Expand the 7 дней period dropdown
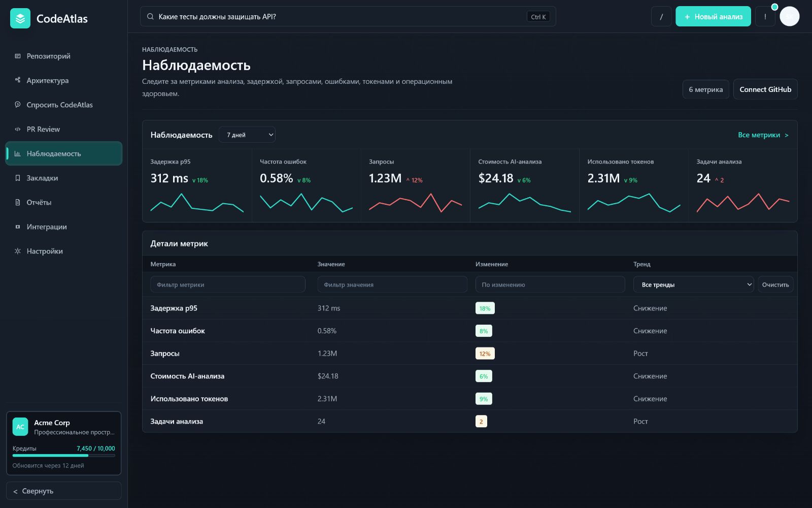 (247, 135)
